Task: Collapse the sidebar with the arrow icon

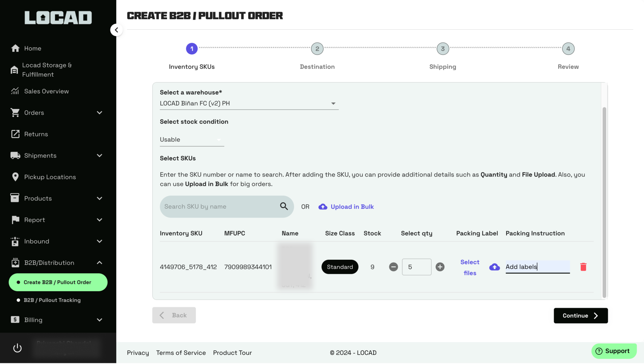Action: coord(116,30)
